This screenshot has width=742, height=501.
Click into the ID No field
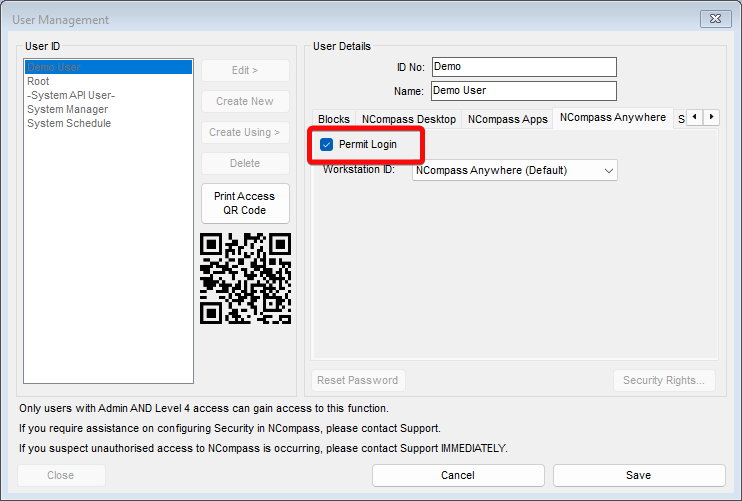coord(524,67)
